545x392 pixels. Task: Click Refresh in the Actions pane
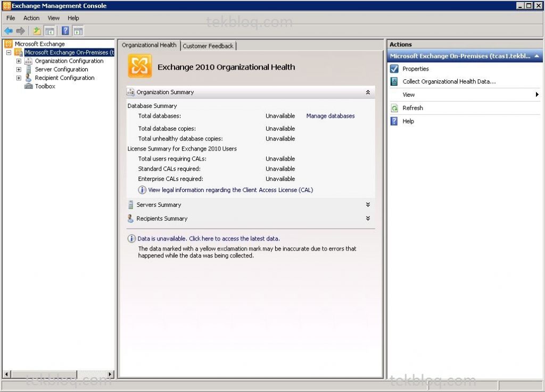(x=413, y=108)
